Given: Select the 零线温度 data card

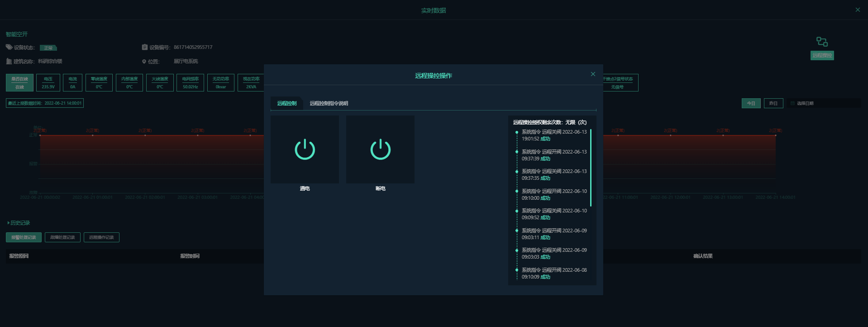Looking at the screenshot, I should coord(99,82).
